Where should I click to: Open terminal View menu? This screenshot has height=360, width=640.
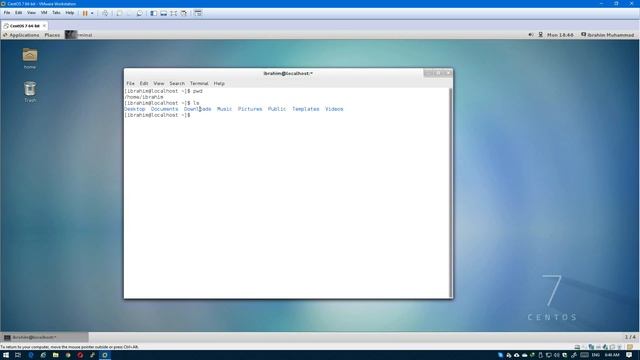click(x=158, y=83)
